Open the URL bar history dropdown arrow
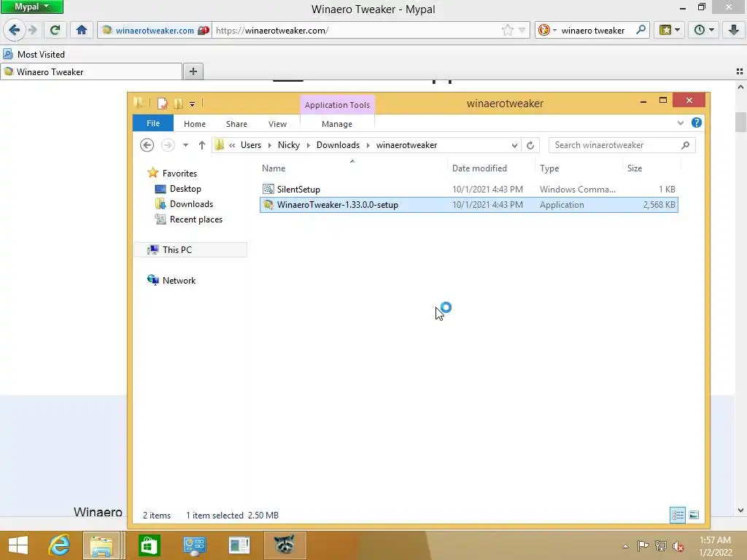Viewport: 747px width, 560px height. tap(522, 31)
